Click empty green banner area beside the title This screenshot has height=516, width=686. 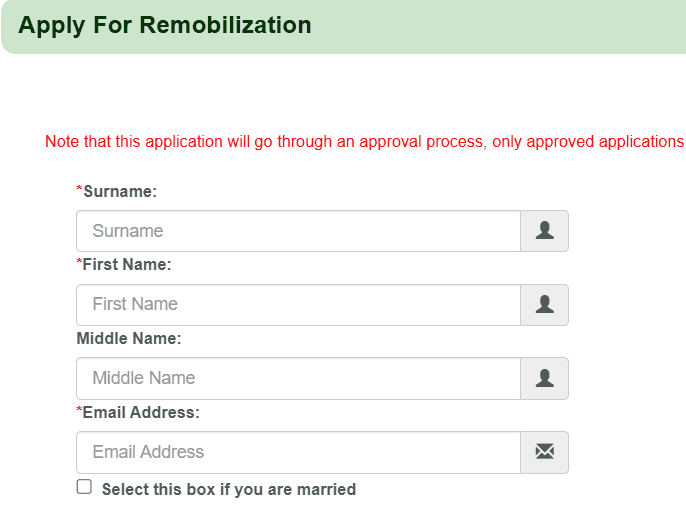pos(500,25)
